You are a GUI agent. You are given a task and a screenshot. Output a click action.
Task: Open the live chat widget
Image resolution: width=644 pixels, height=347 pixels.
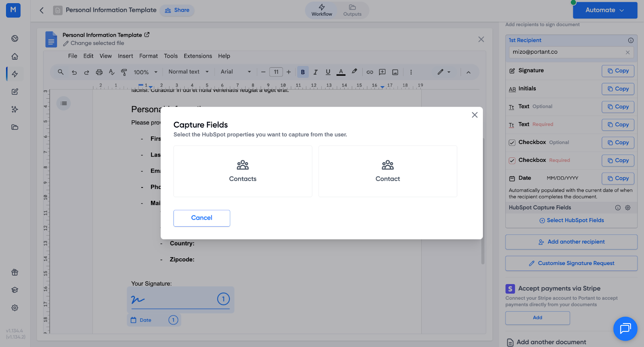pos(625,329)
